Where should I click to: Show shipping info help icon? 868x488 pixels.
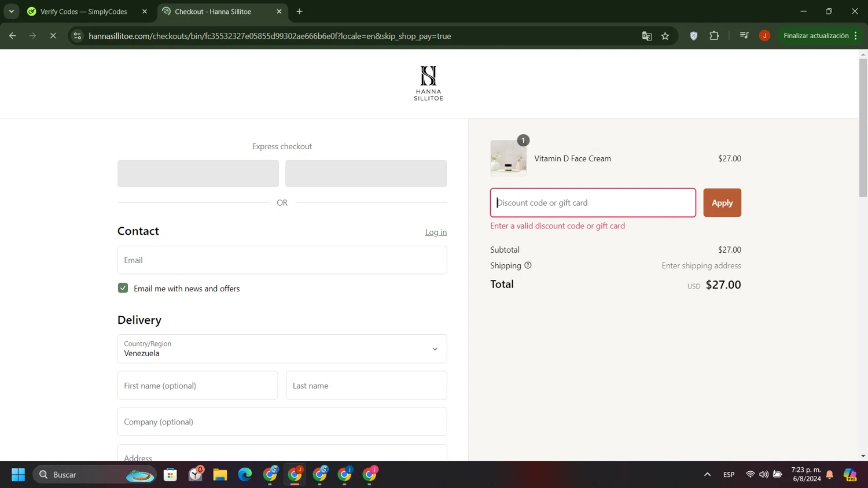pos(528,265)
